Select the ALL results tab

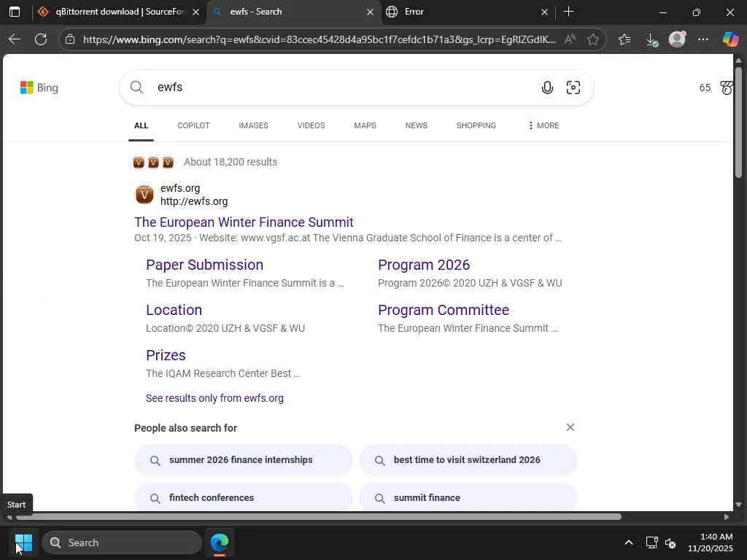click(x=141, y=125)
